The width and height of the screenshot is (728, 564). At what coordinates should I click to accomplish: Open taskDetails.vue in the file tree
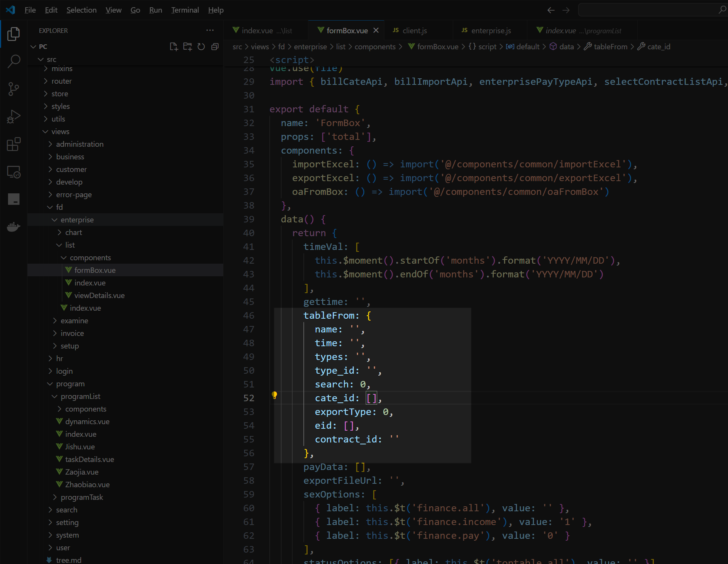click(89, 459)
